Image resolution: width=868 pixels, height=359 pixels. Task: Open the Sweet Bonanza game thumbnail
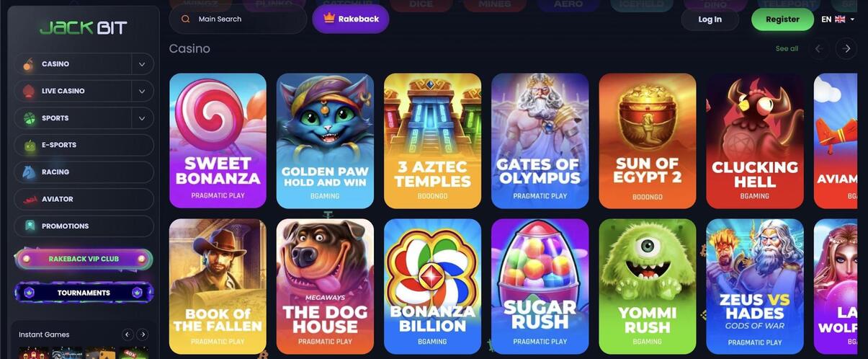(218, 141)
